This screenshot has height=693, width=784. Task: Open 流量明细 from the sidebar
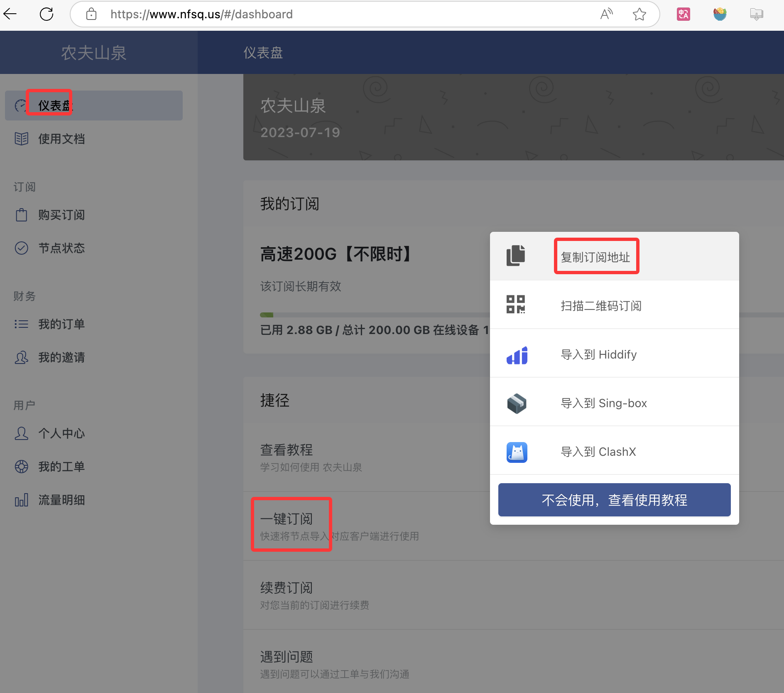pyautogui.click(x=61, y=500)
